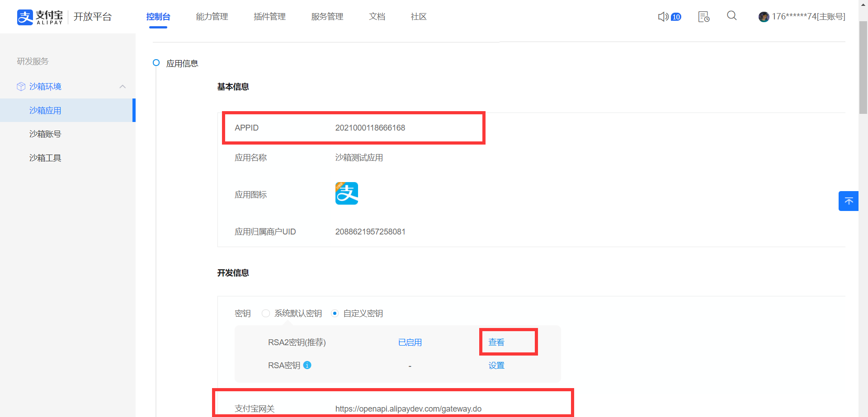Click the 研发服务 sidebar header
Screen dimensions: 868x417
[33, 61]
